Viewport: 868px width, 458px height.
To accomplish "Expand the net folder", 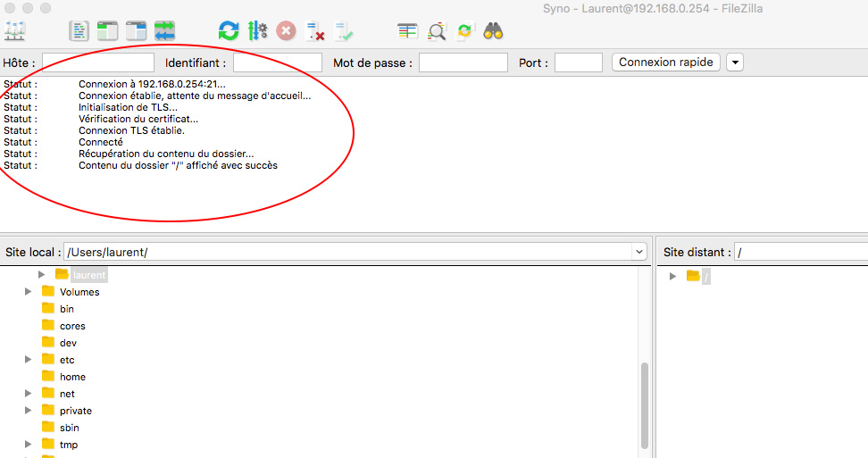I will [x=28, y=394].
